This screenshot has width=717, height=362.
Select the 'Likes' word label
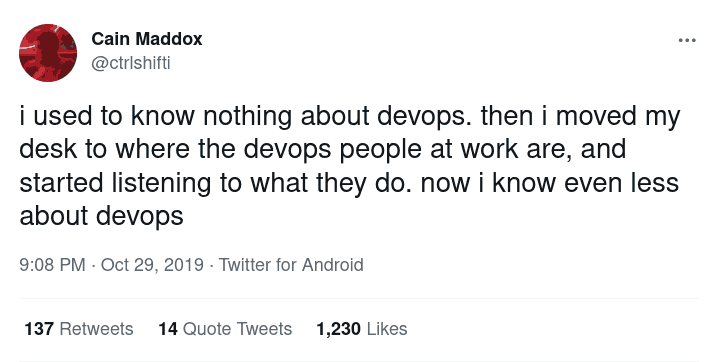point(387,329)
